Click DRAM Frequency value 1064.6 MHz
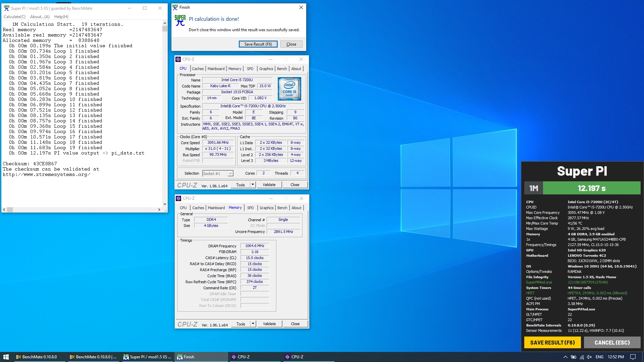Screen dimensions: 644x362 [x=255, y=246]
